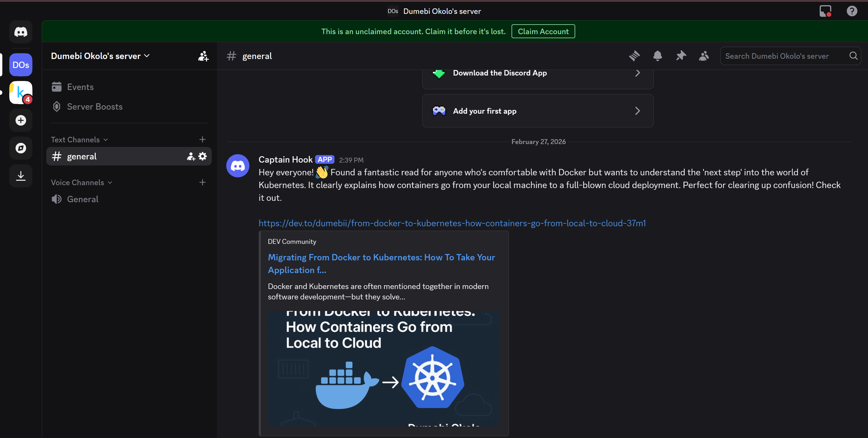
Task: Open invite people icon beside server name
Action: tap(203, 56)
